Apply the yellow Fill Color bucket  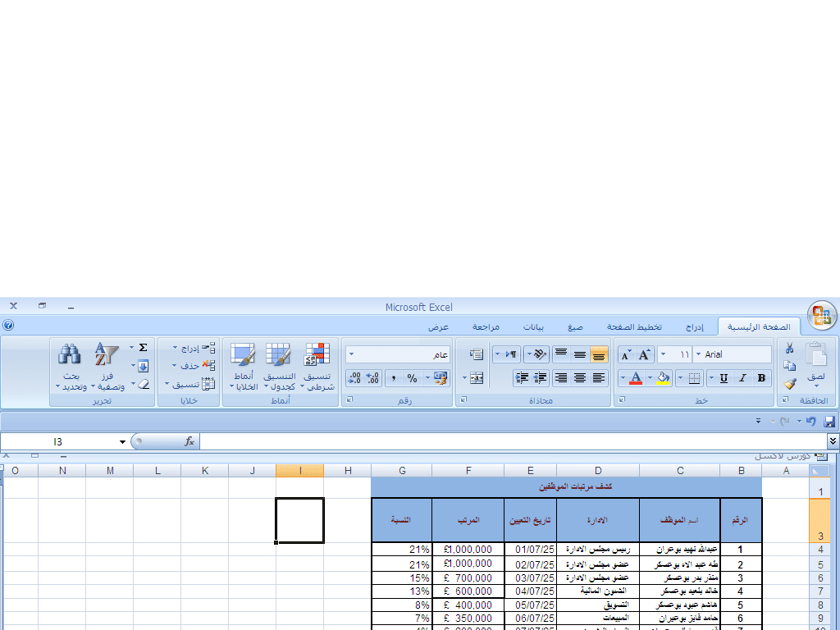[663, 378]
